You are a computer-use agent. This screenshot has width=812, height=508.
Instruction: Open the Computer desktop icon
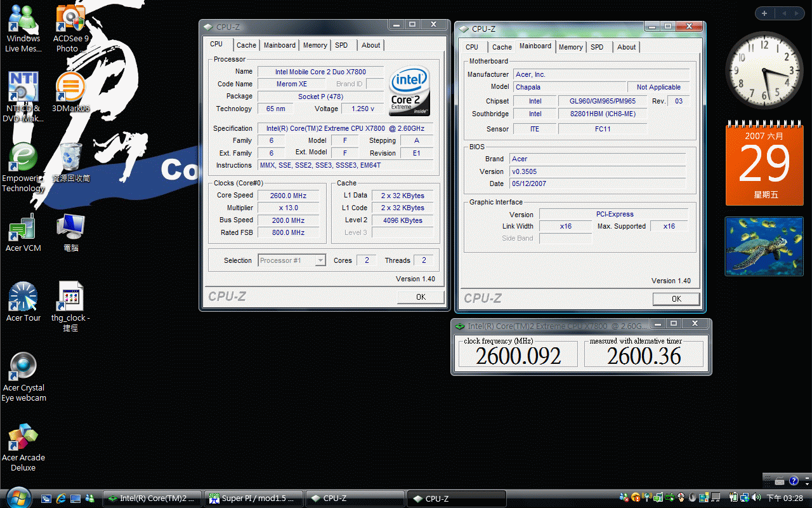point(70,232)
